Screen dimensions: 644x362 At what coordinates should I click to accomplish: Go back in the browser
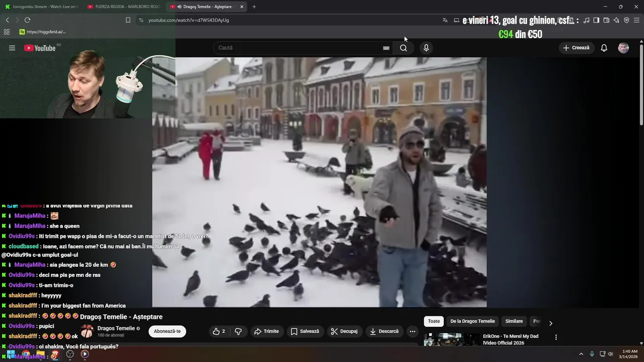[7, 20]
